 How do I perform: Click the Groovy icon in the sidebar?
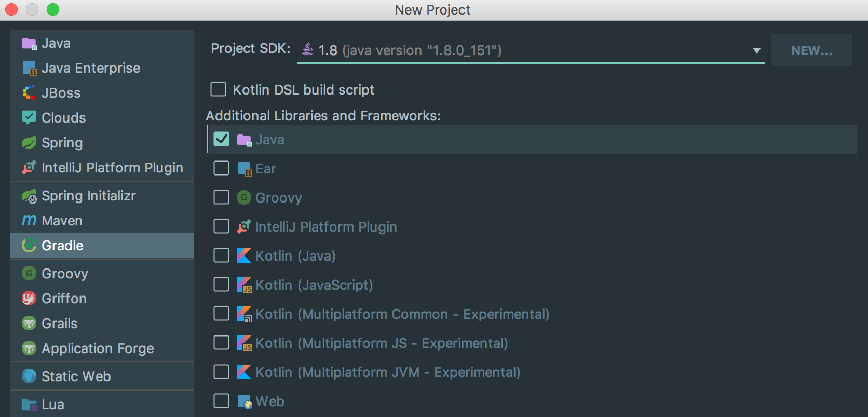(x=29, y=273)
